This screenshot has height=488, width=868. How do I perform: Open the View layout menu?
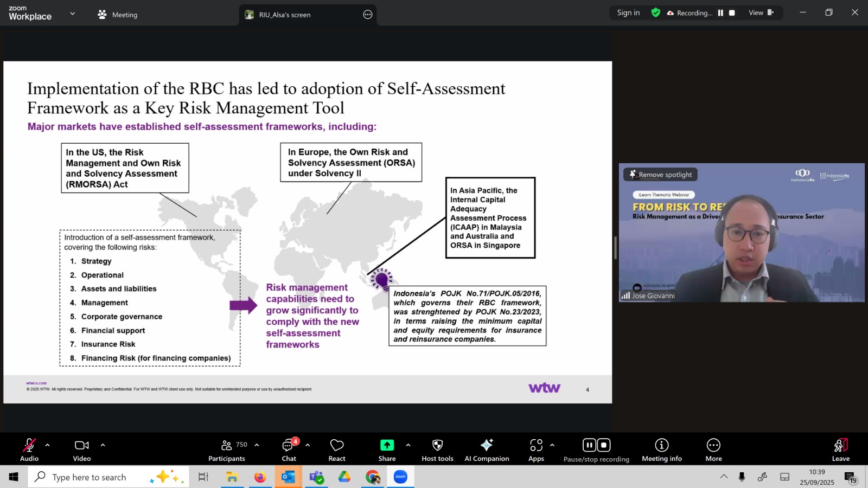click(761, 13)
